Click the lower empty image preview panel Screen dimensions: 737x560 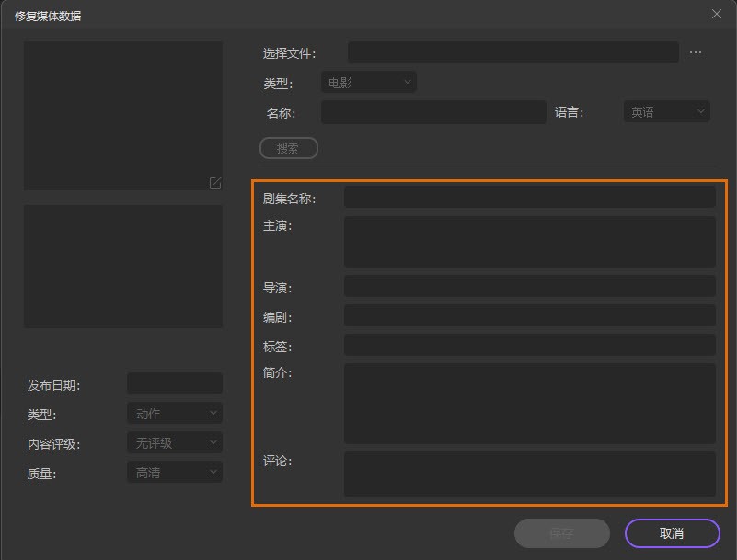pyautogui.click(x=123, y=267)
